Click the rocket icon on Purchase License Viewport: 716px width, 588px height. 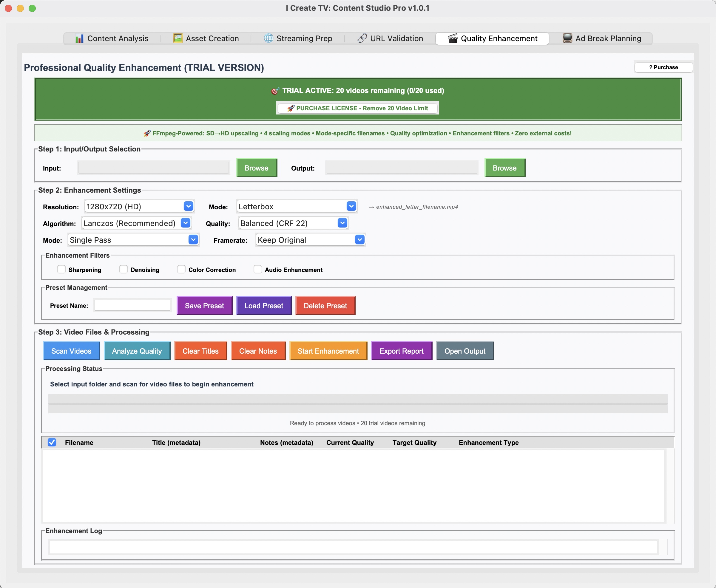tap(290, 109)
